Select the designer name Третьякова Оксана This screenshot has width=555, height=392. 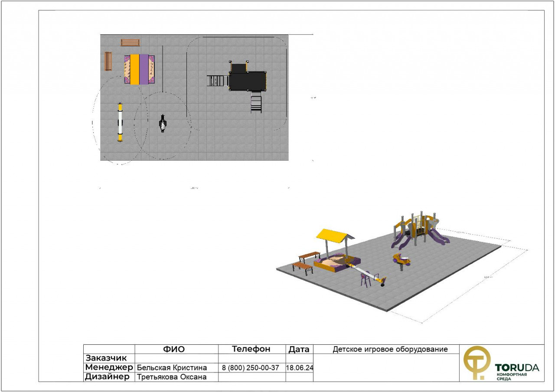[171, 377]
